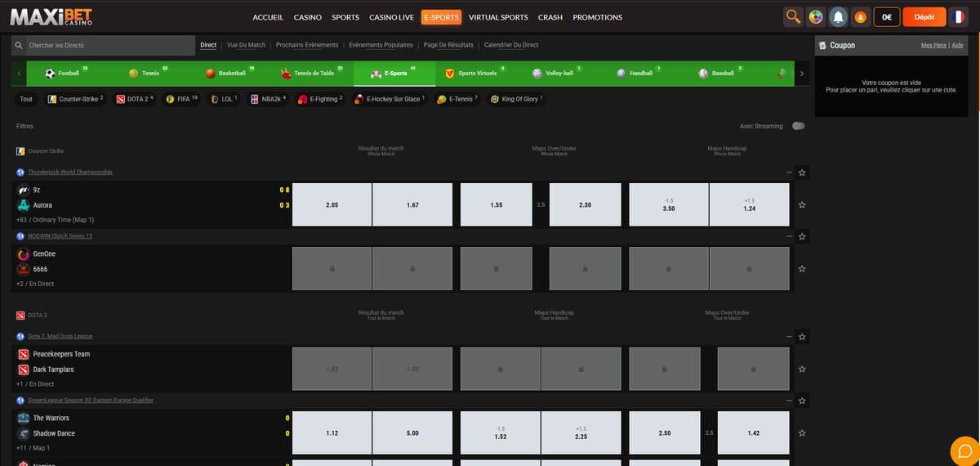
Task: Open the VIRTUAL SPORTS menu item
Action: click(498, 17)
